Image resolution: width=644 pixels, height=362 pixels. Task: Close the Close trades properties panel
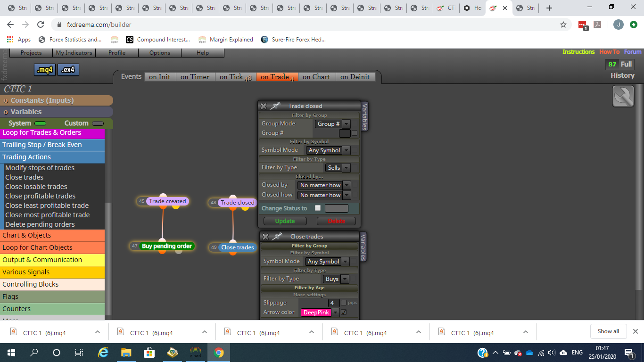coord(265,237)
